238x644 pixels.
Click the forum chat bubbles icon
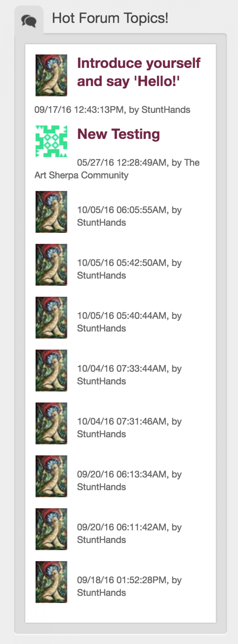tap(29, 21)
